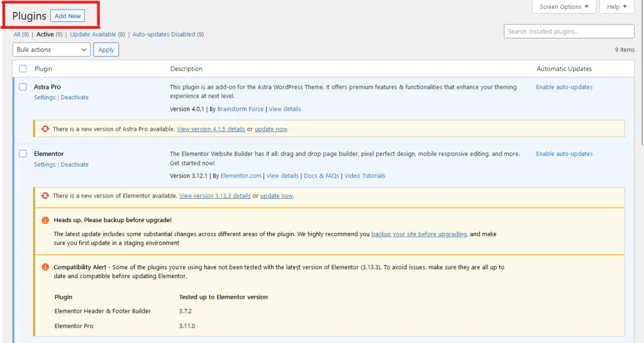Open Elementor Docs & FAQs link
Image resolution: width=644 pixels, height=343 pixels.
[x=321, y=176]
